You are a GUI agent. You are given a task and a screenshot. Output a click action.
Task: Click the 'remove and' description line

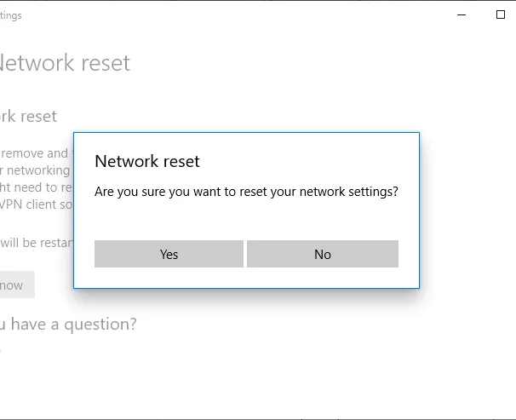pos(34,153)
